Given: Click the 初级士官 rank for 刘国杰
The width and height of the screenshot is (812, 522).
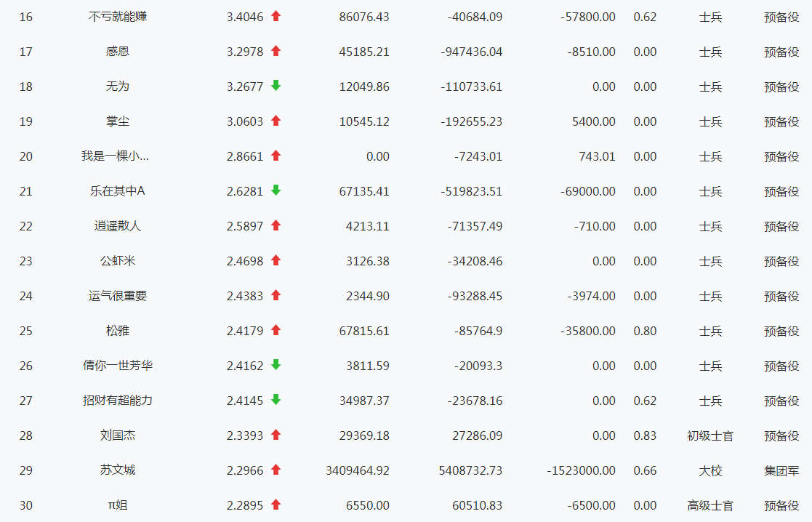Looking at the screenshot, I should pyautogui.click(x=710, y=436).
